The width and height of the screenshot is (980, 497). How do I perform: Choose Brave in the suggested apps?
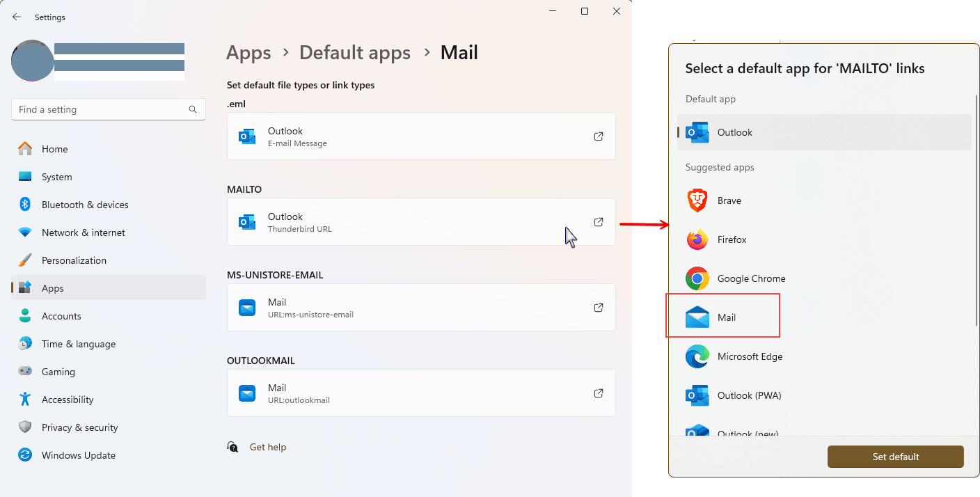pyautogui.click(x=824, y=200)
